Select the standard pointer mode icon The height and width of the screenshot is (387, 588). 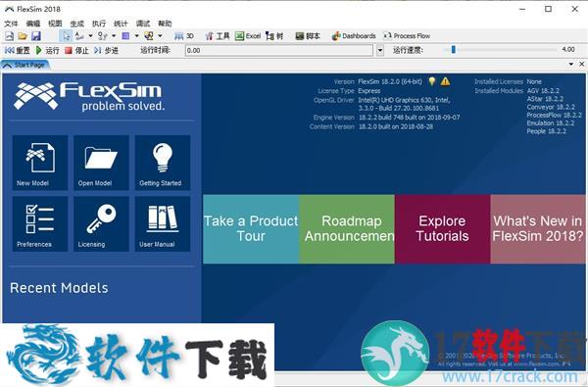click(x=67, y=36)
